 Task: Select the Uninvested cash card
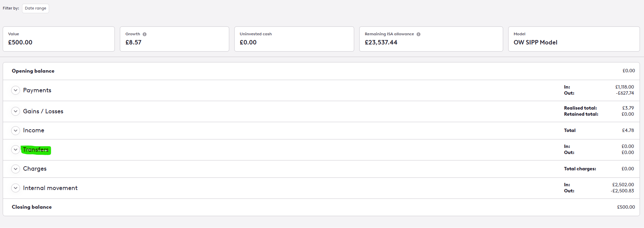[x=294, y=39]
